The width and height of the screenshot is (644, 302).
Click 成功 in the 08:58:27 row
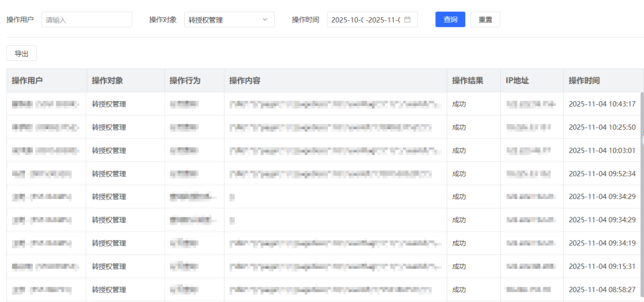click(x=459, y=289)
